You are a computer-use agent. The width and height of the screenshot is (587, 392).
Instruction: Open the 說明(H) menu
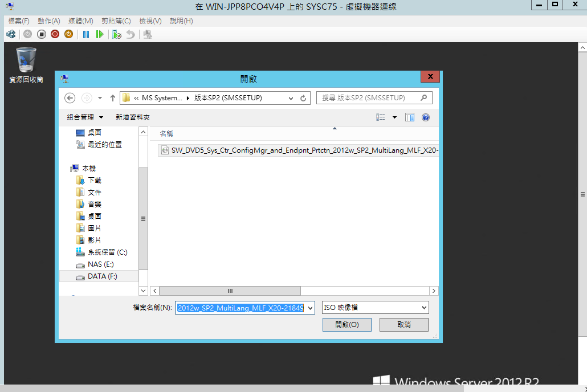[182, 21]
